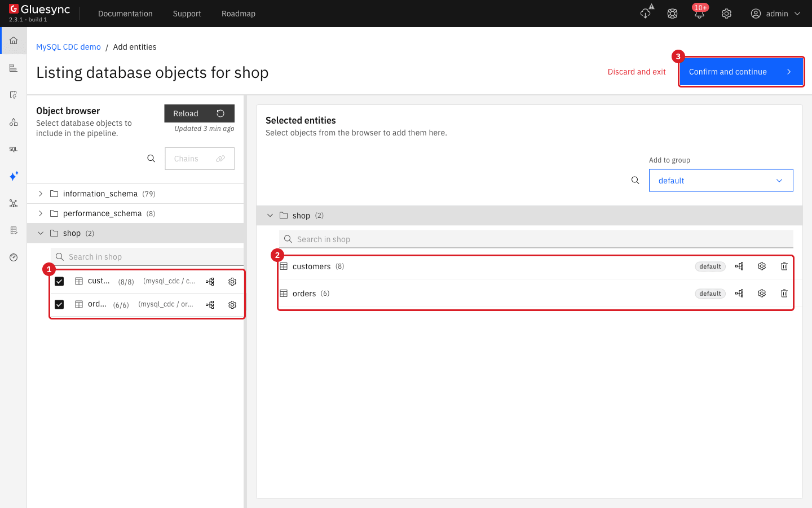812x508 pixels.
Task: Open gear settings for ord... in Object browser
Action: [x=232, y=305]
